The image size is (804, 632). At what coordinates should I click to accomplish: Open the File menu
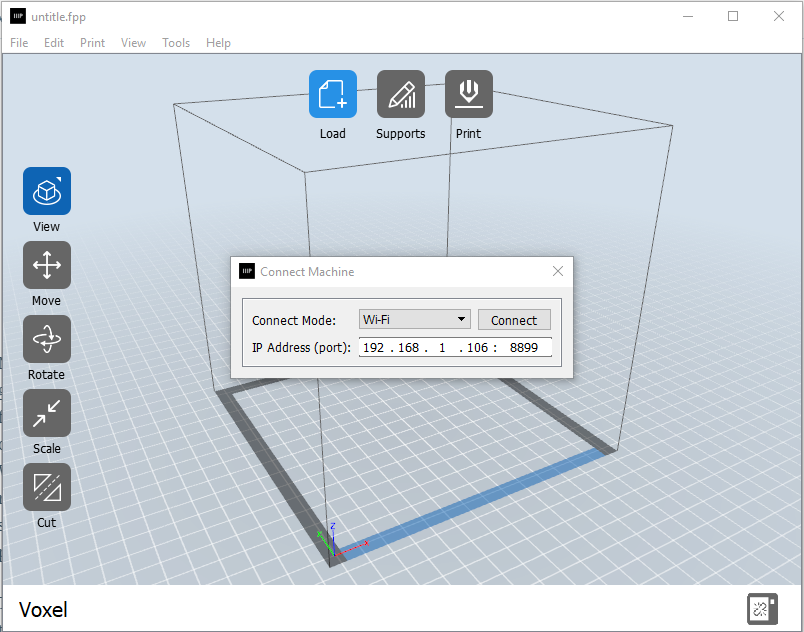(x=19, y=43)
